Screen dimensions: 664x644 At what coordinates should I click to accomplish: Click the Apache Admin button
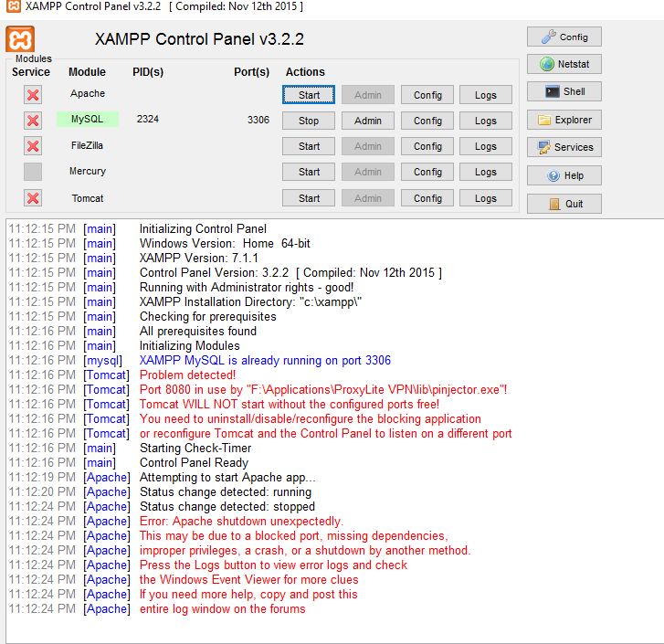click(368, 95)
